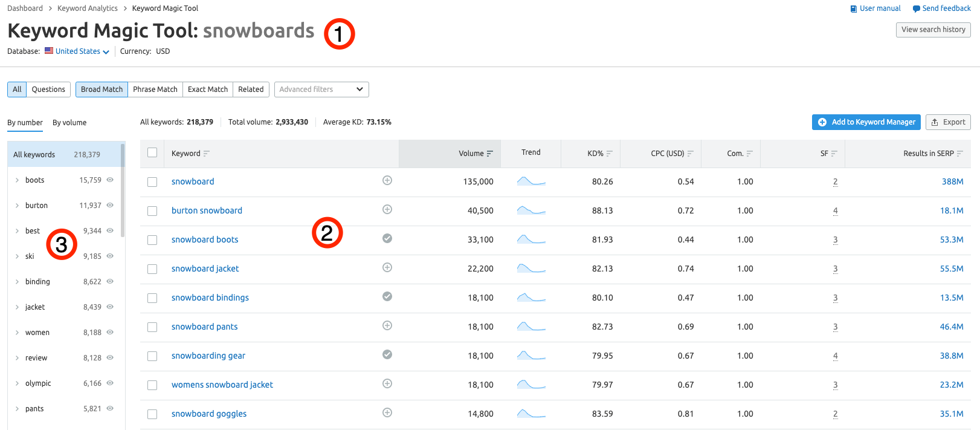Open trend chart for 'snowboard jacket'
The height and width of the screenshot is (430, 980).
531,268
